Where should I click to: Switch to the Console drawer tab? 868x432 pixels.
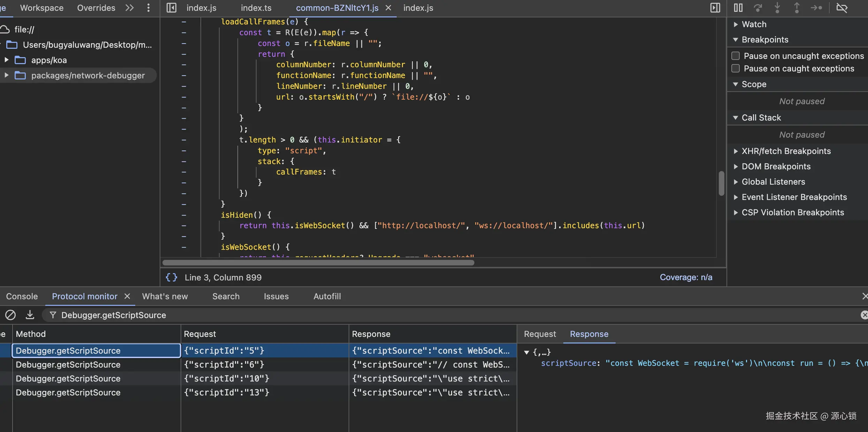[22, 296]
